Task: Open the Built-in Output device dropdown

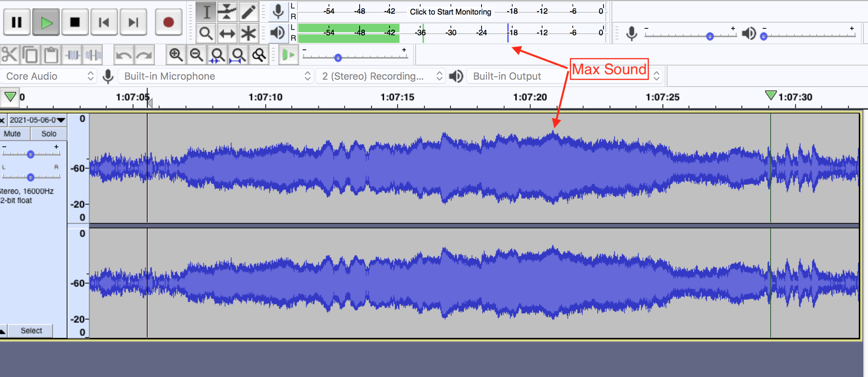Action: (565, 76)
